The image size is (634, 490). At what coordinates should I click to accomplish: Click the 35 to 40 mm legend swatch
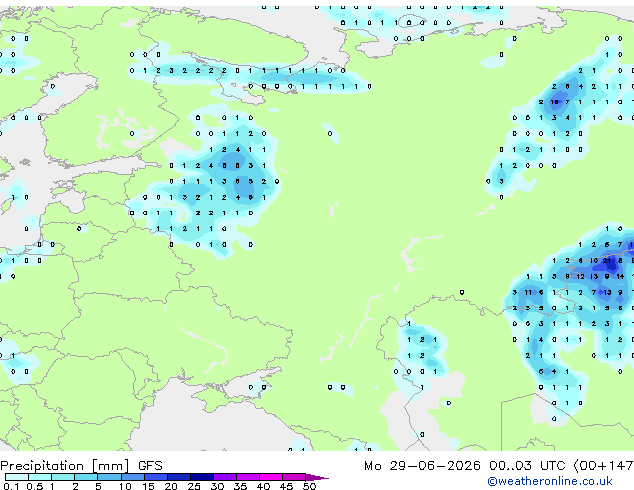point(248,477)
